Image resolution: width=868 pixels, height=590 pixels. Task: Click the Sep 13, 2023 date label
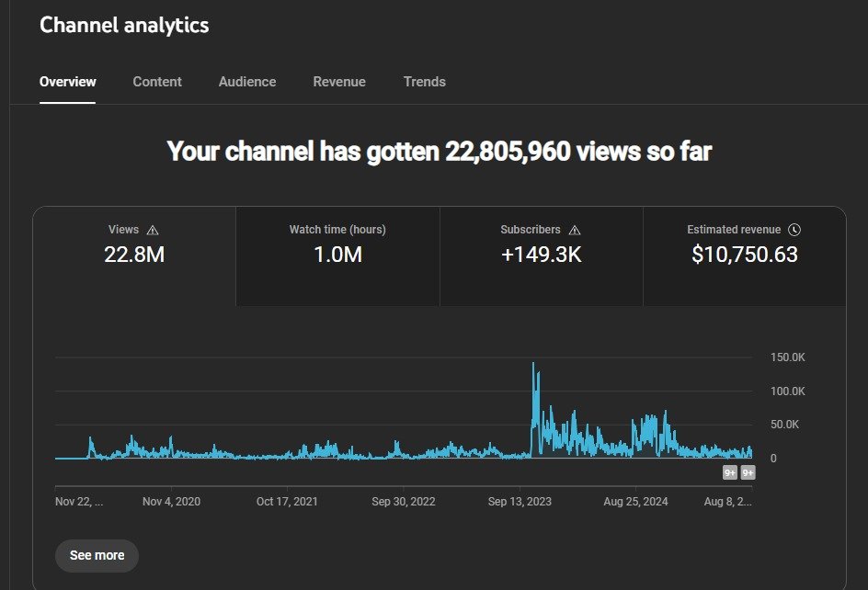pyautogui.click(x=520, y=502)
